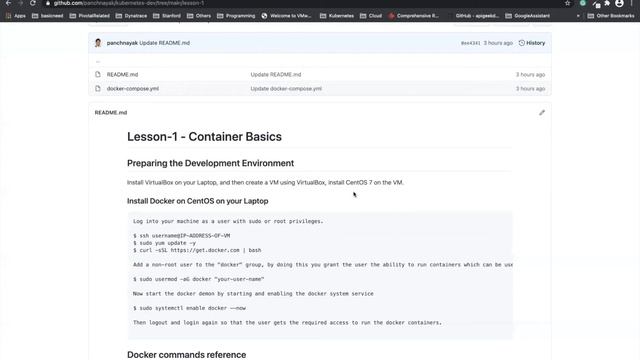This screenshot has width=640, height=360.
Task: Open the basicneed bookmark folder
Action: [x=47, y=16]
